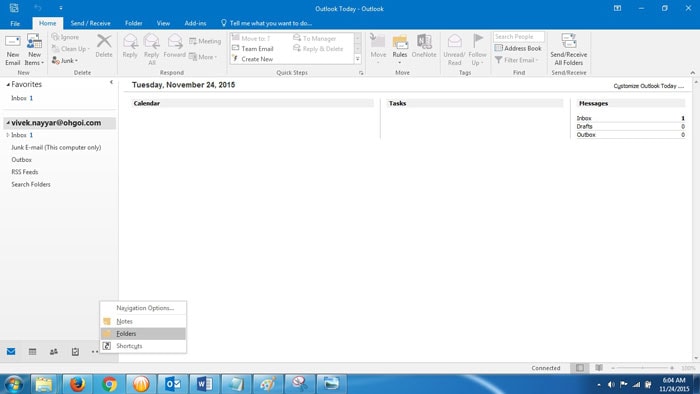
Task: Choose Navigation Options from popup menu
Action: [x=143, y=308]
